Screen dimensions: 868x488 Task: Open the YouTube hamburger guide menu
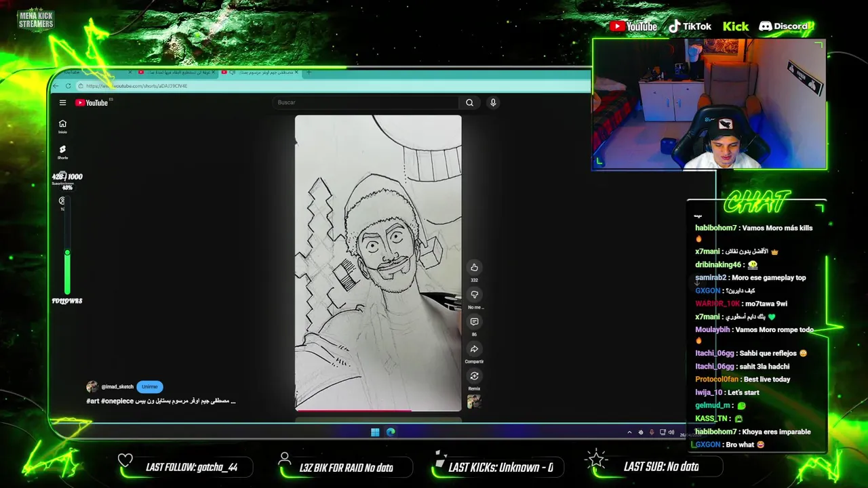62,102
